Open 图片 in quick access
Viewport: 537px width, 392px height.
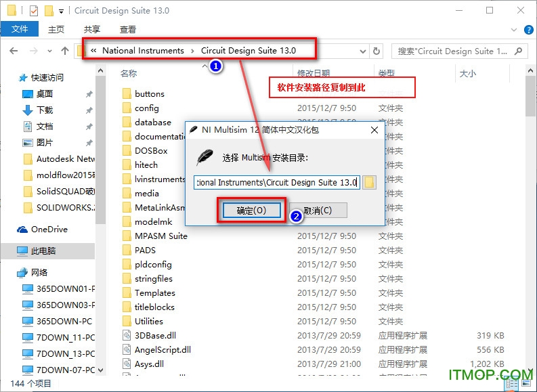pyautogui.click(x=45, y=142)
